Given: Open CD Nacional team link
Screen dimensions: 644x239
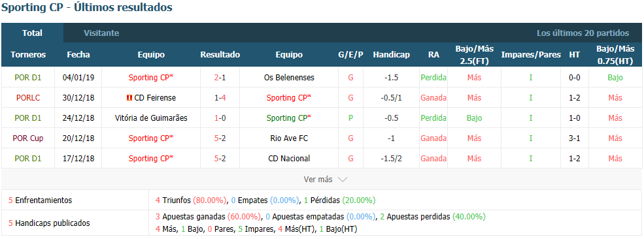Looking at the screenshot, I should (x=289, y=159).
